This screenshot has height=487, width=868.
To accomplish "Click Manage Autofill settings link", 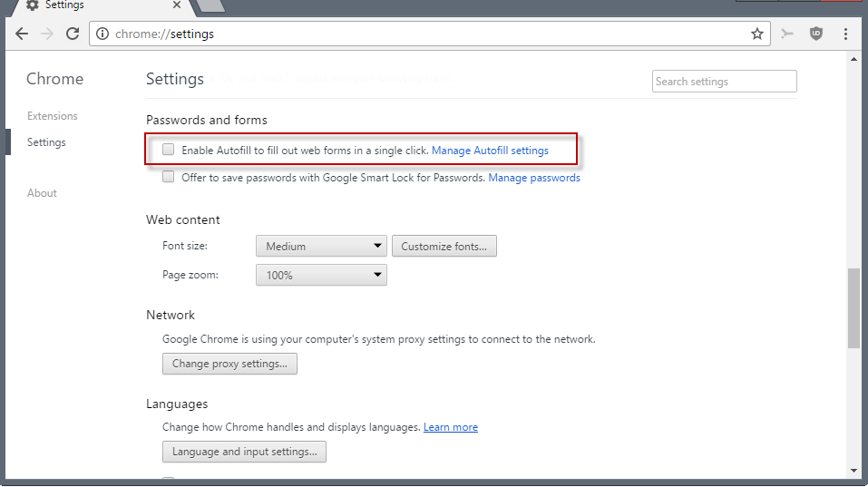I will point(490,151).
